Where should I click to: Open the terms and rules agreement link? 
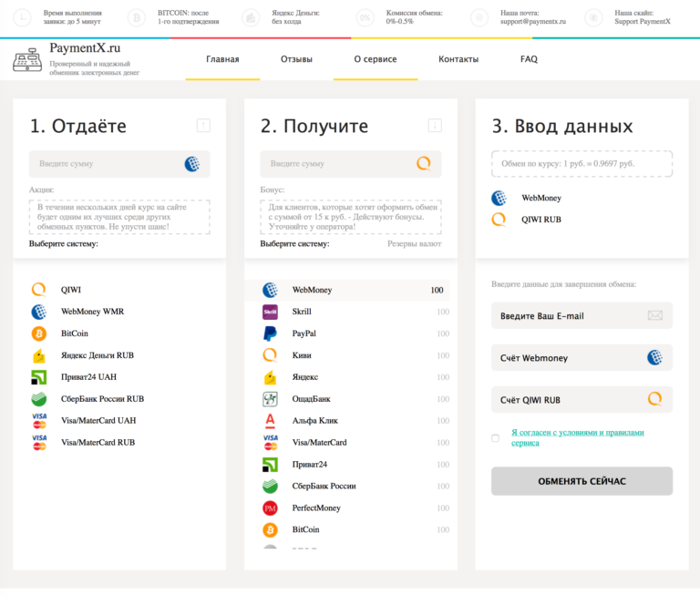577,437
